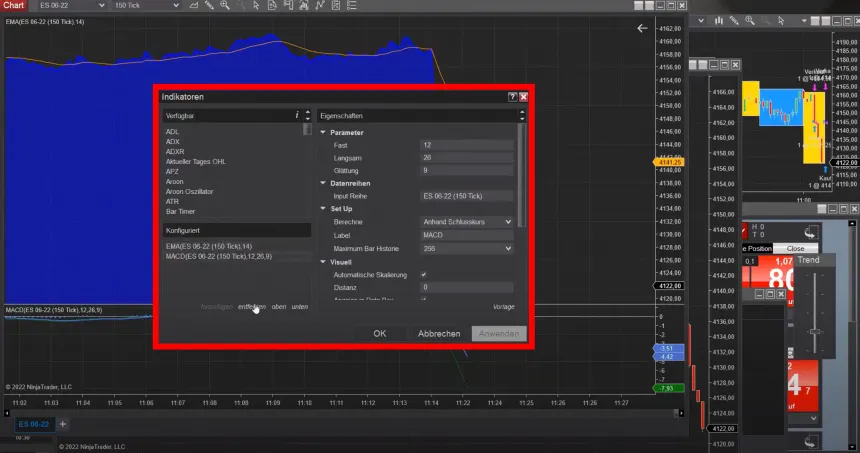Select the ES 06-22 chart tab
860x453 pixels.
point(33,424)
